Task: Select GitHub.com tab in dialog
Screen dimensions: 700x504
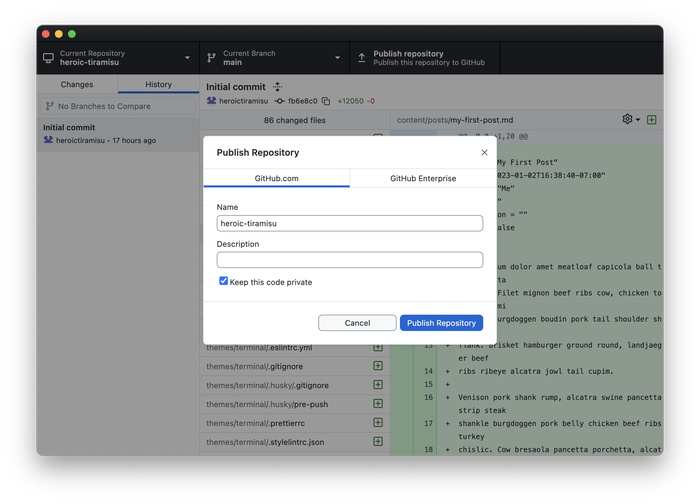Action: tap(276, 178)
